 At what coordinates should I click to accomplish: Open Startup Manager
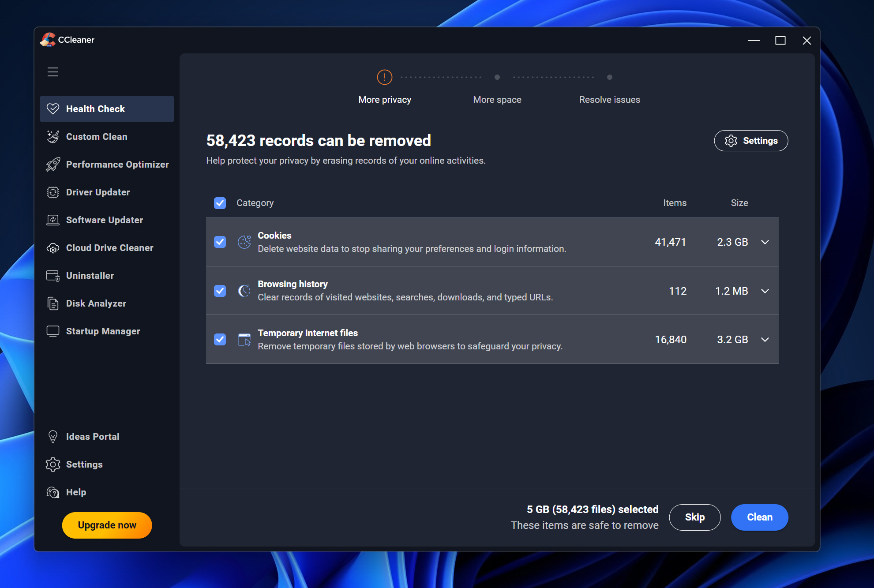[x=103, y=331]
